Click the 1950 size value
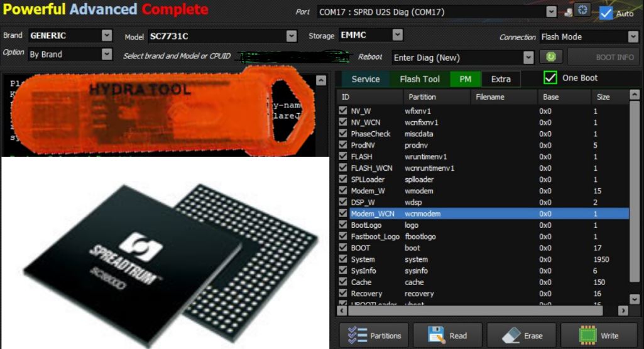 click(601, 259)
